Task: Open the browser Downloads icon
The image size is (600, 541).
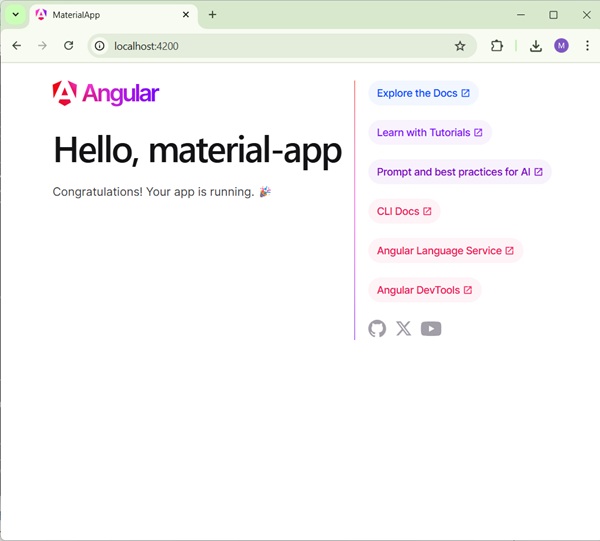Action: click(x=536, y=46)
